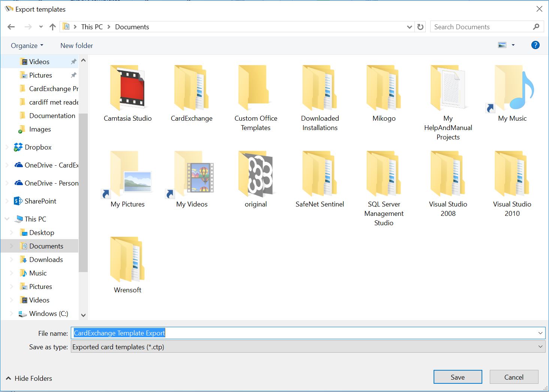Open the view options dropdown arrow
This screenshot has width=549, height=392.
coord(513,45)
